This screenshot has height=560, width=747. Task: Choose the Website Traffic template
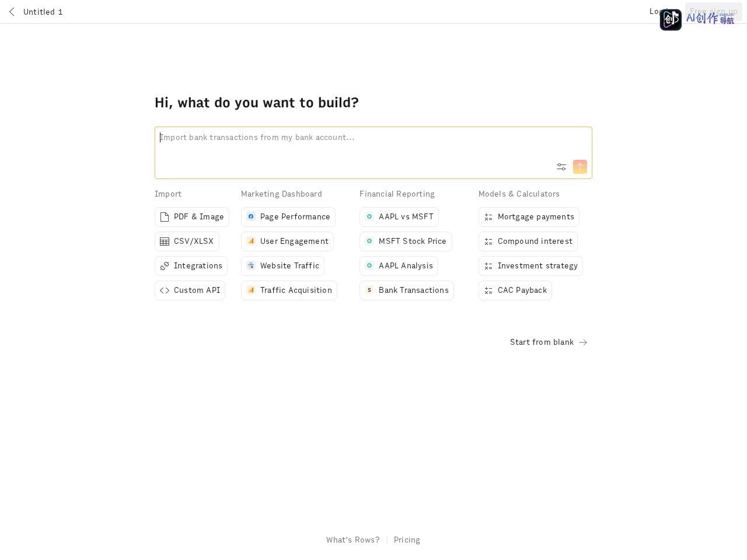click(x=282, y=266)
